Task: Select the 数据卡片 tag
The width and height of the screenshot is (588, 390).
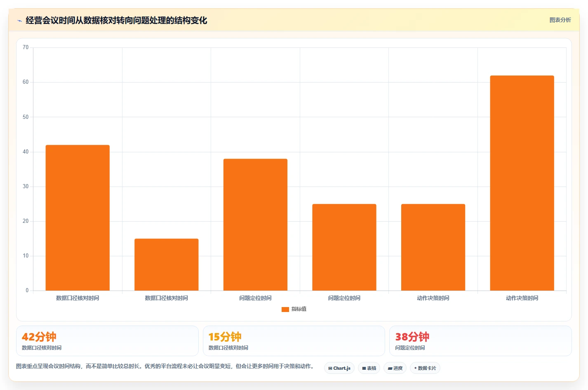Action: pyautogui.click(x=425, y=368)
